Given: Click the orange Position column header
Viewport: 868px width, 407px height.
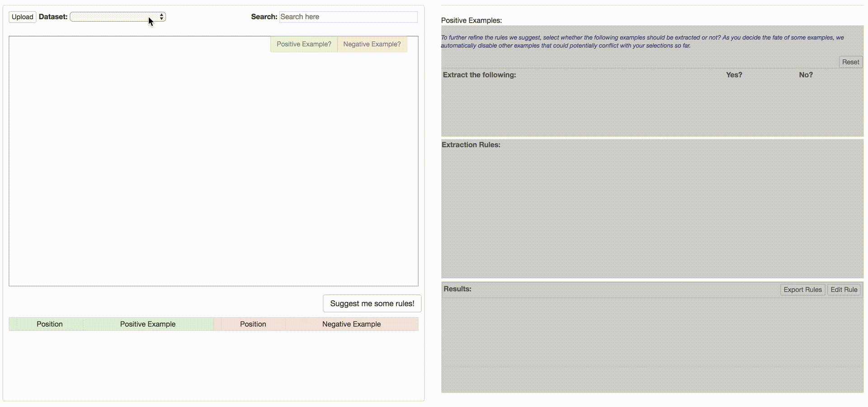Looking at the screenshot, I should click(253, 324).
